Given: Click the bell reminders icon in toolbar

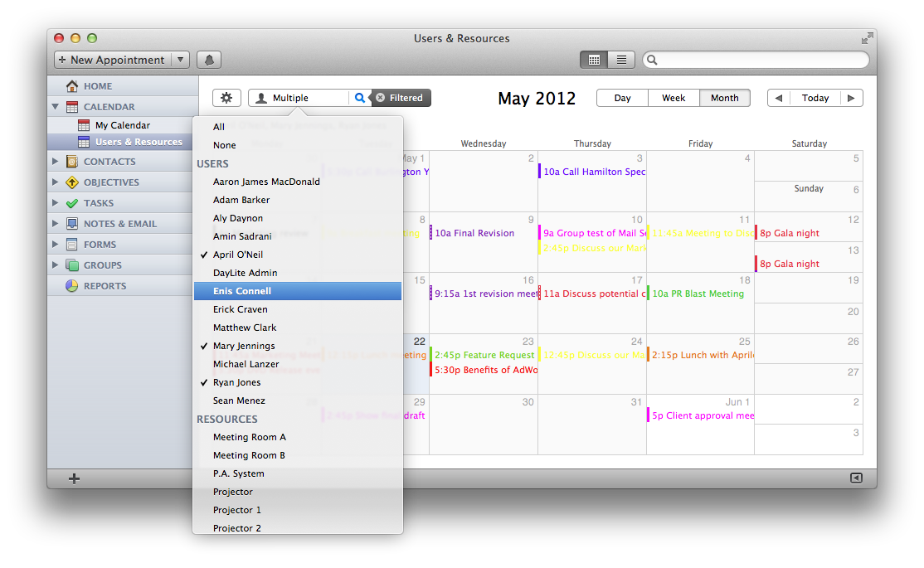Looking at the screenshot, I should (209, 60).
